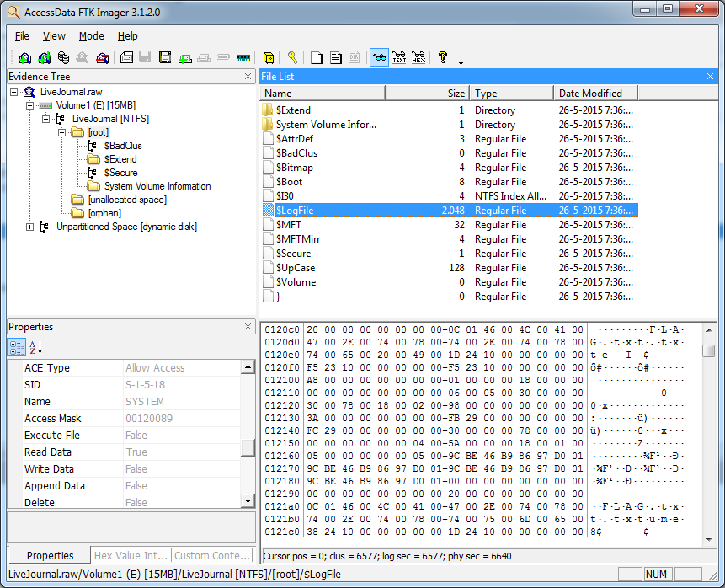Select the $MFTMirr file in list
Screen dimensions: 725x588
pyautogui.click(x=297, y=239)
